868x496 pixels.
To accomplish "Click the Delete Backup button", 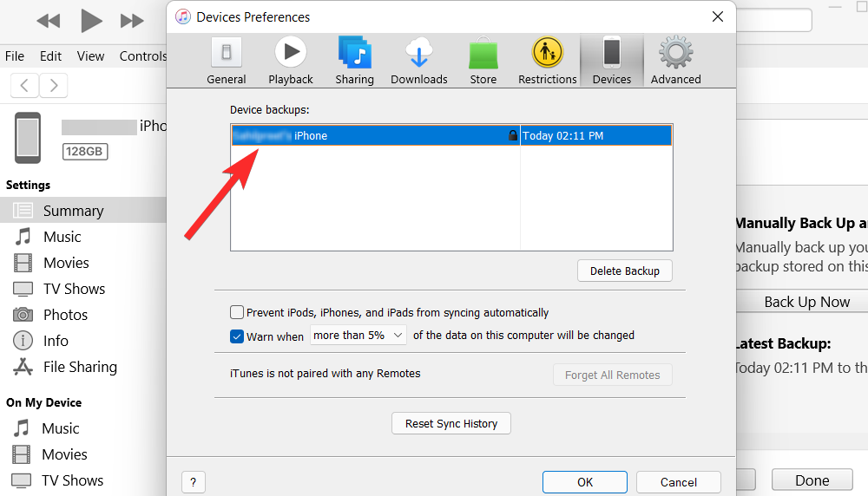I will pyautogui.click(x=624, y=271).
